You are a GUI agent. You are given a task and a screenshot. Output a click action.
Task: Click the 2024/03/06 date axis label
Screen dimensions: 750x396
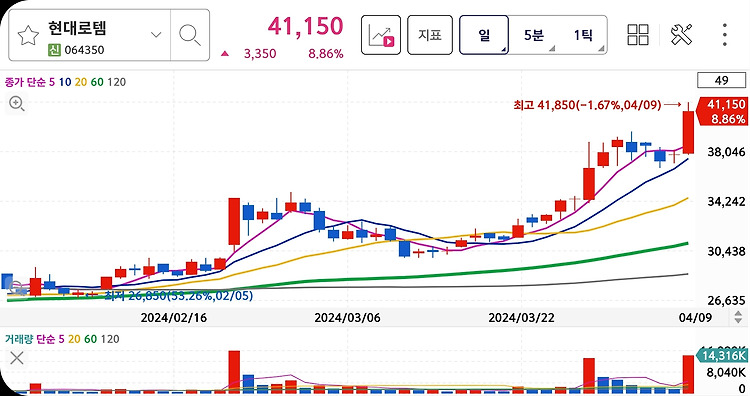[347, 318]
